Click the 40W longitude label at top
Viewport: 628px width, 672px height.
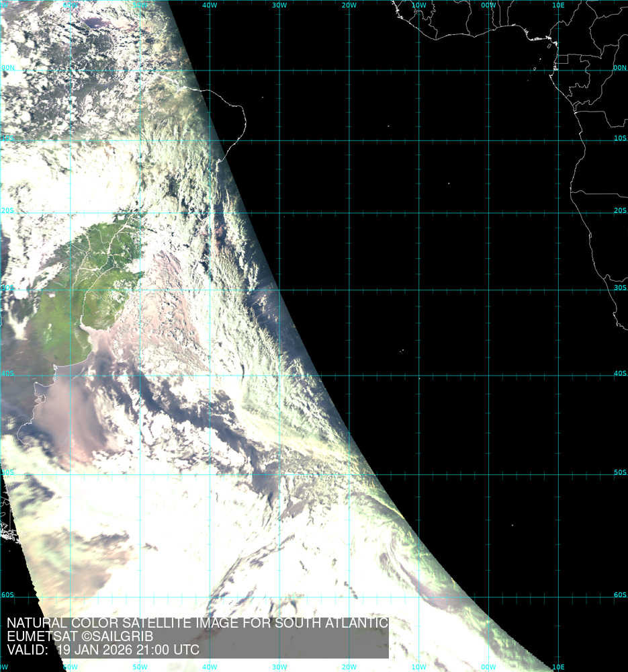tap(209, 5)
